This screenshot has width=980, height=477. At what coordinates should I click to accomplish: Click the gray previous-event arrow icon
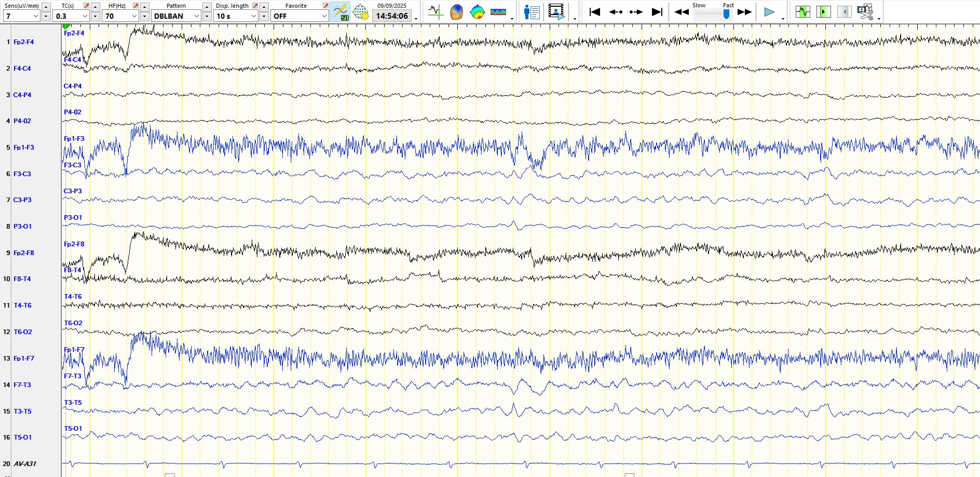pos(845,11)
